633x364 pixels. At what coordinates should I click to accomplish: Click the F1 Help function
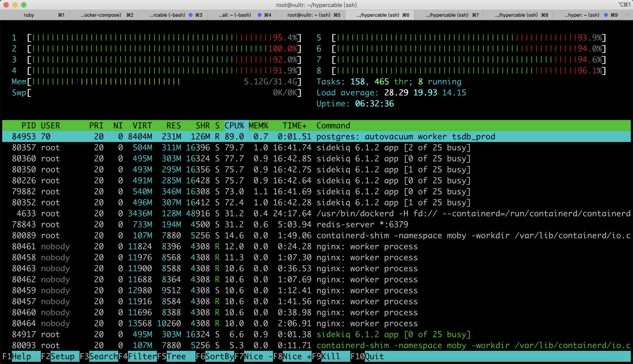(21, 356)
